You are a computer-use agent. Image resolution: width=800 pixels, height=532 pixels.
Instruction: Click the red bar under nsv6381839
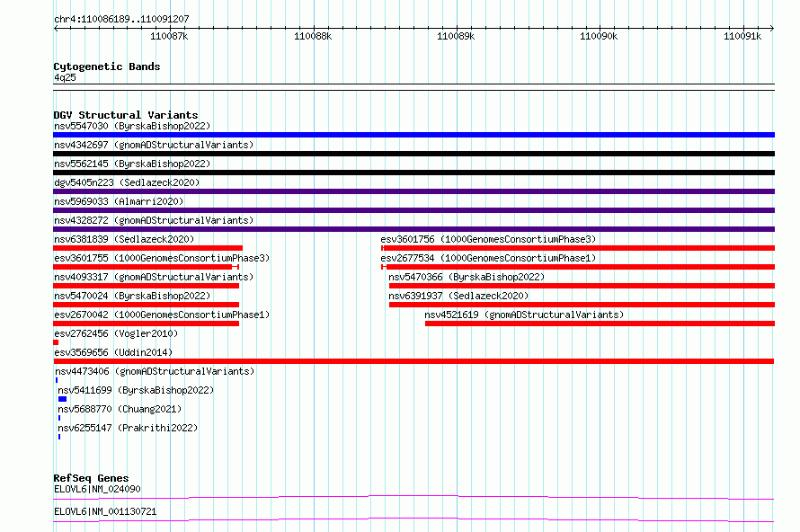(148, 248)
